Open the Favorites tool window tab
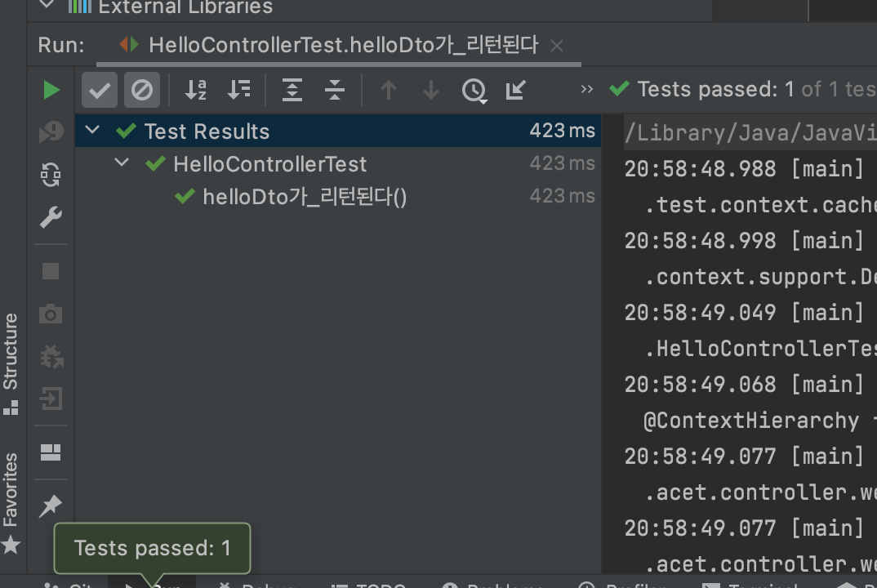The height and width of the screenshot is (588, 877). [x=11, y=502]
